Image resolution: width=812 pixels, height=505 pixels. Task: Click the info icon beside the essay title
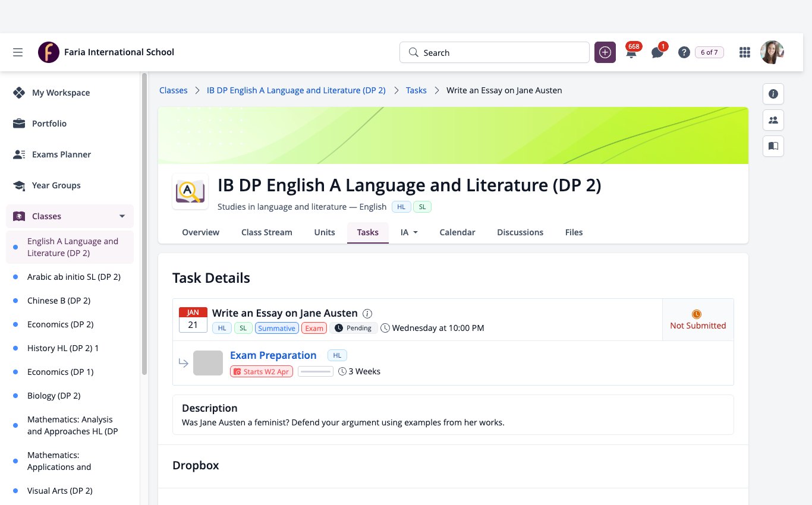click(367, 313)
